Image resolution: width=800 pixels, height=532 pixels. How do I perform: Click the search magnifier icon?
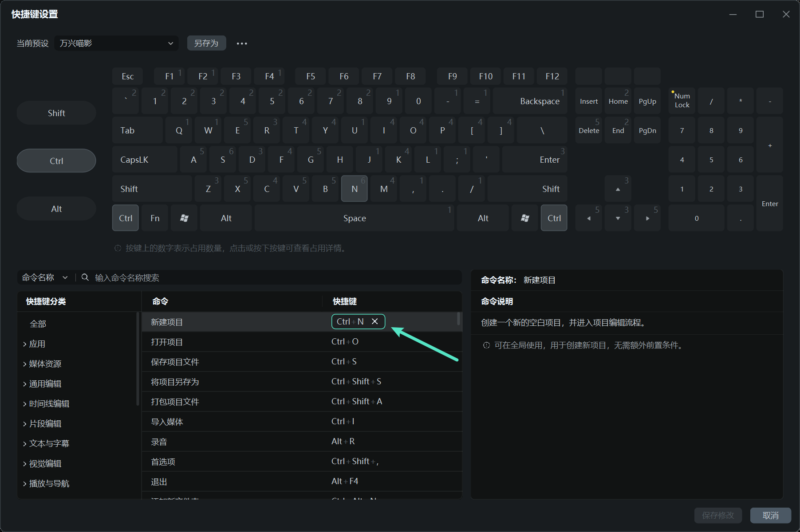(85, 278)
